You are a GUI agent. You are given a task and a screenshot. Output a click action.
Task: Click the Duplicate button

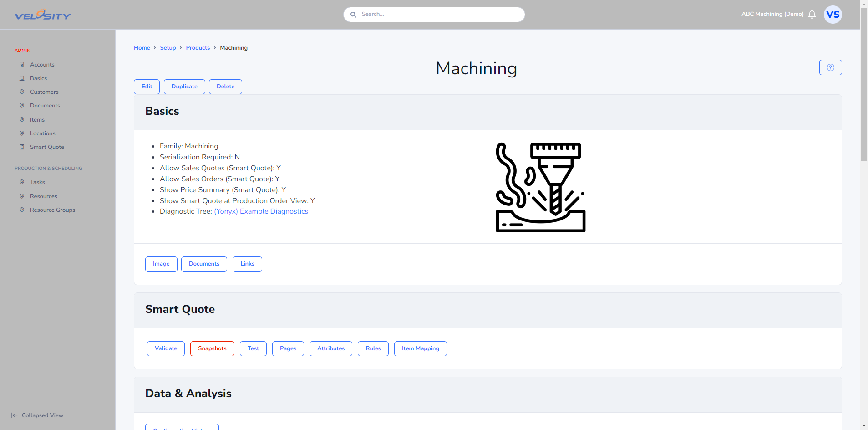[184, 87]
